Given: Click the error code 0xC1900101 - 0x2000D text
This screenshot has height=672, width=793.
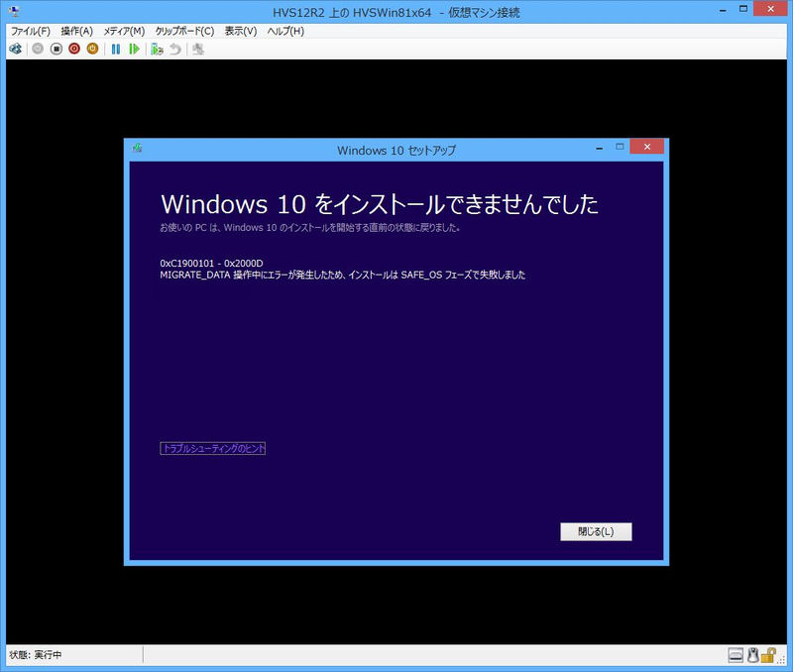Looking at the screenshot, I should (211, 263).
